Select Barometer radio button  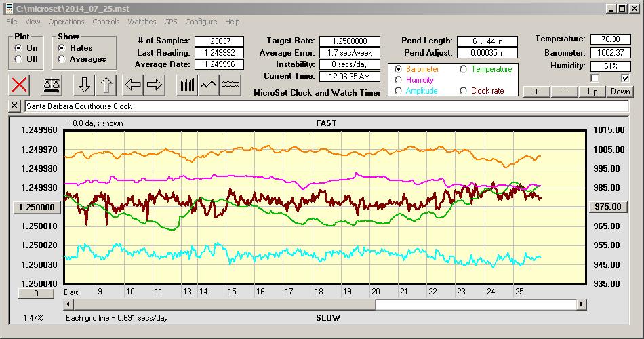click(398, 69)
